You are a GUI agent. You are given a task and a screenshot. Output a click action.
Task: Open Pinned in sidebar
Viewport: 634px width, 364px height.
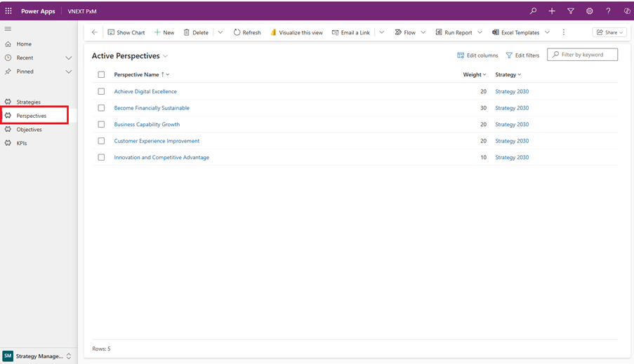(x=25, y=72)
